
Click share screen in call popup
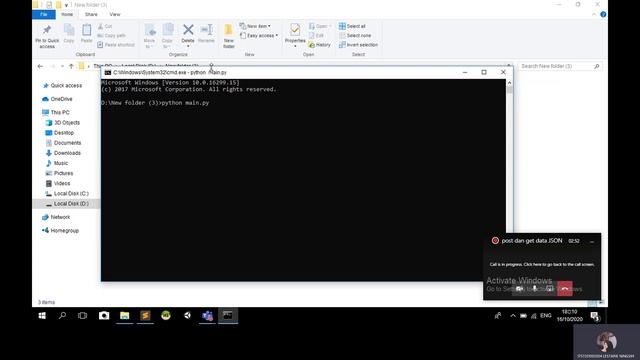tap(550, 289)
